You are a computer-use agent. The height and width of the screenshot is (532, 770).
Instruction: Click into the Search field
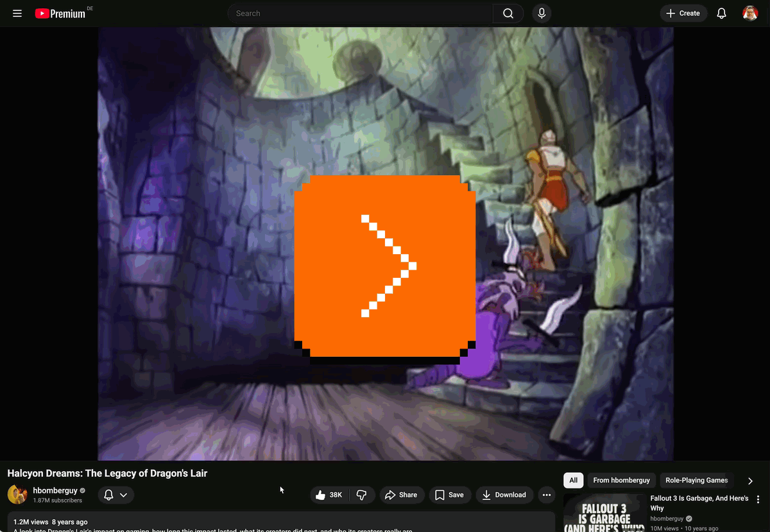[360, 13]
